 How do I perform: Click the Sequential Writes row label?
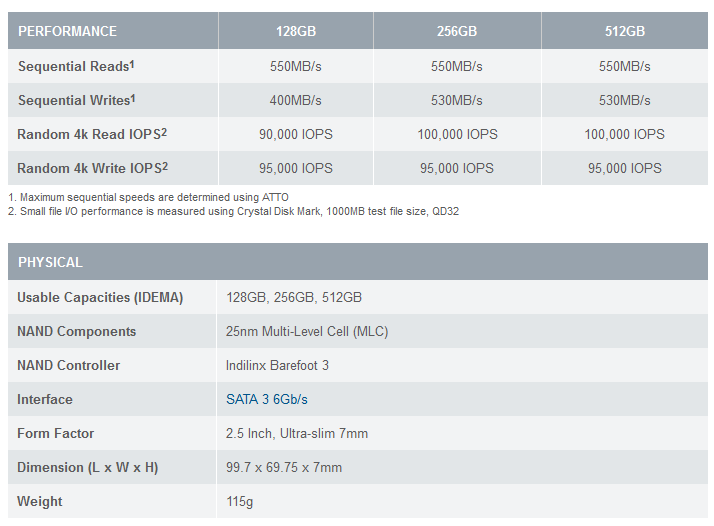click(x=76, y=100)
